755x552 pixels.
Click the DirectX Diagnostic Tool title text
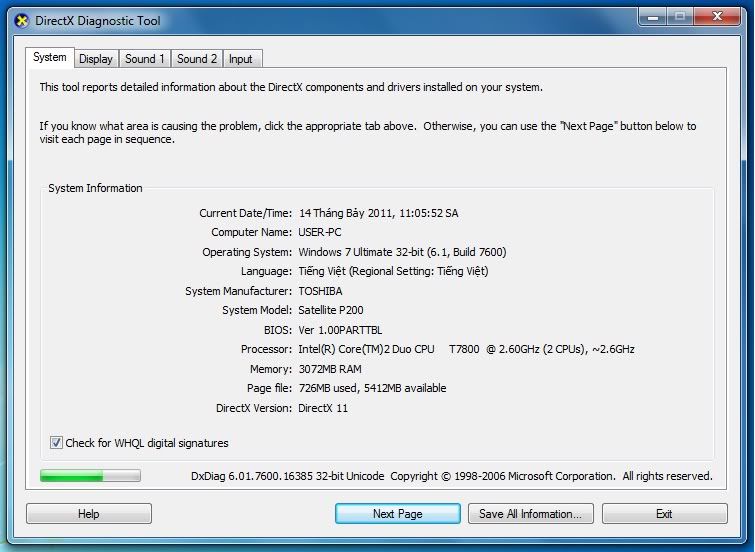(x=98, y=21)
